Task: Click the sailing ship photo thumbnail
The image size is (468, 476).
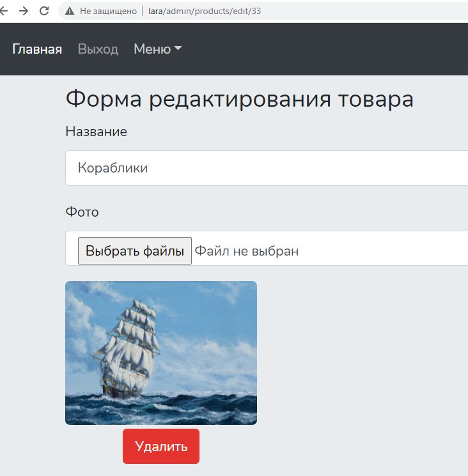Action: [x=161, y=353]
